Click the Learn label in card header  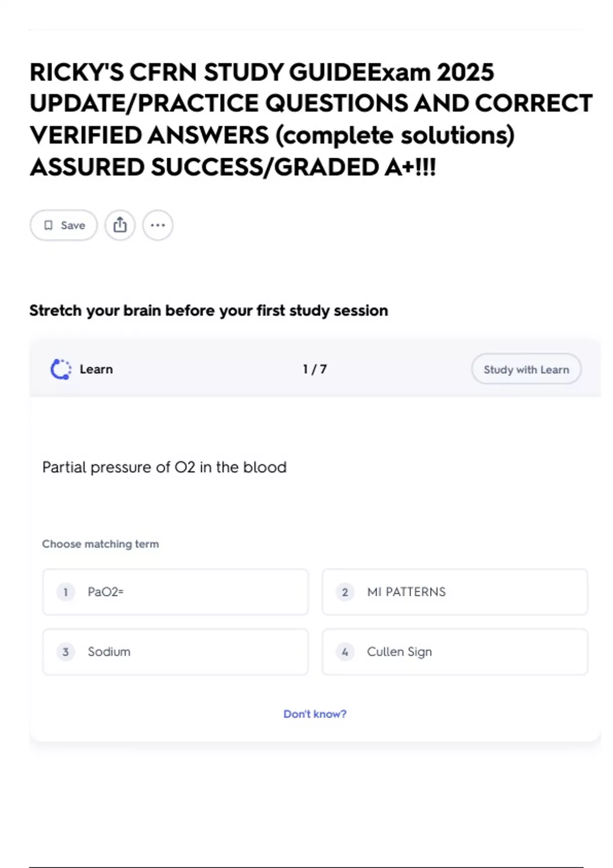[96, 369]
